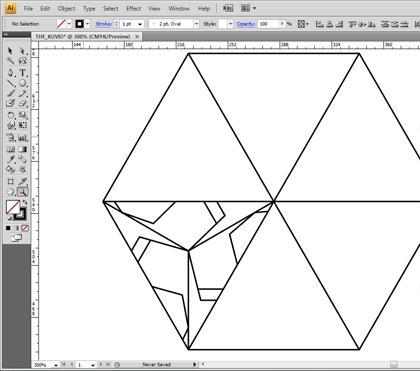Pick the Slice tool
The height and width of the screenshot is (371, 420).
point(22,182)
